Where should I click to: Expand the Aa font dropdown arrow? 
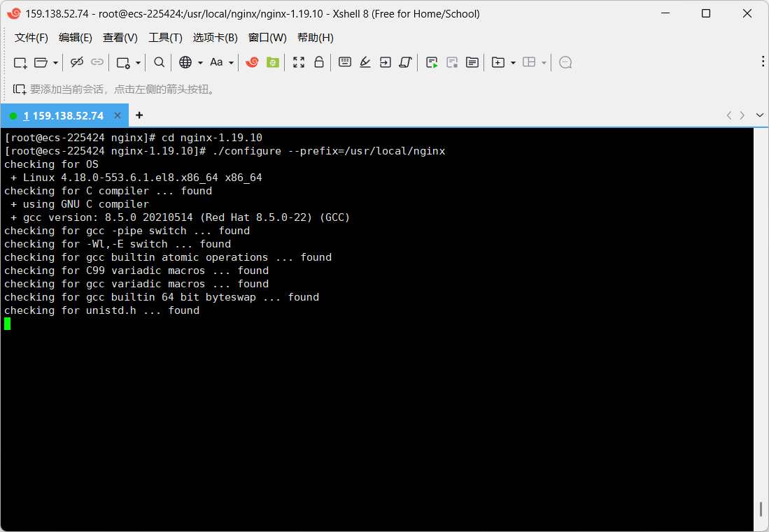click(231, 63)
